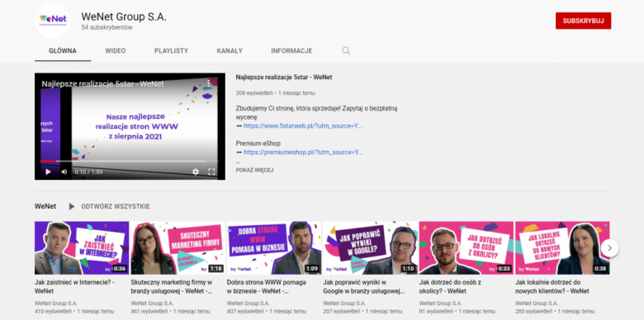Open the Informacje tab

pyautogui.click(x=291, y=51)
